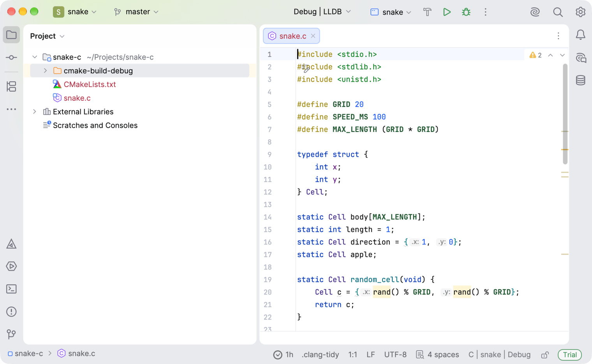Screen dimensions: 592x364
Task: Close the snake.c tab
Action: click(313, 36)
